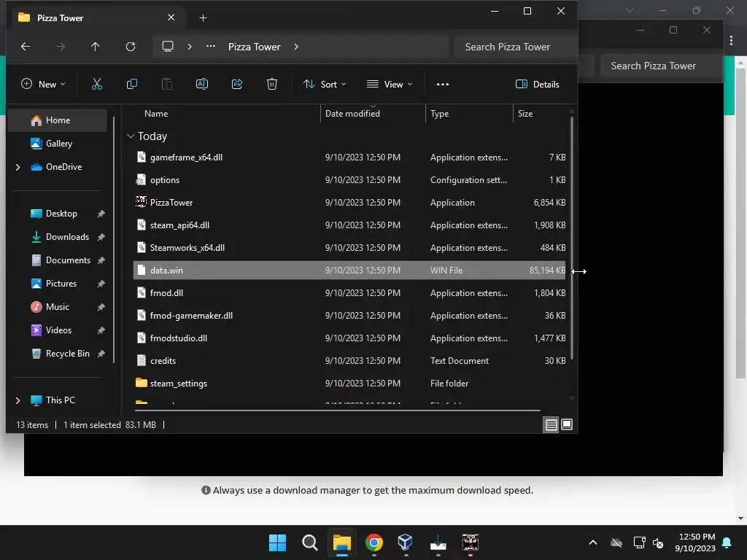Select gameframe_x64.dll file
The width and height of the screenshot is (747, 560).
(x=349, y=157)
